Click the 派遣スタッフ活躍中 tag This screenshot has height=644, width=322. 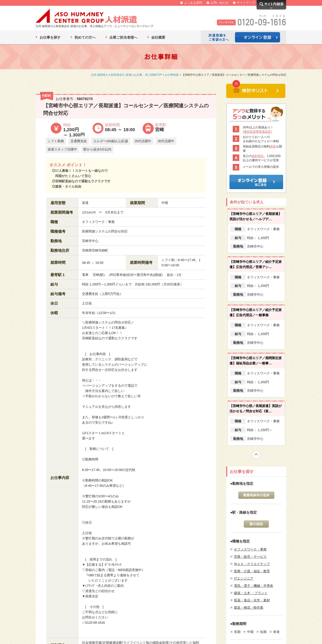click(x=62, y=149)
